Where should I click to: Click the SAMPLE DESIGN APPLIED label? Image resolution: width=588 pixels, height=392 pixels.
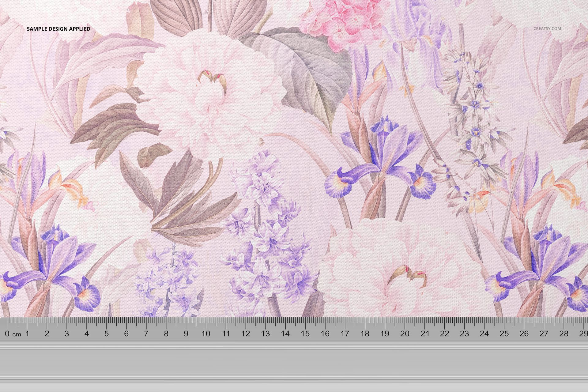click(58, 30)
